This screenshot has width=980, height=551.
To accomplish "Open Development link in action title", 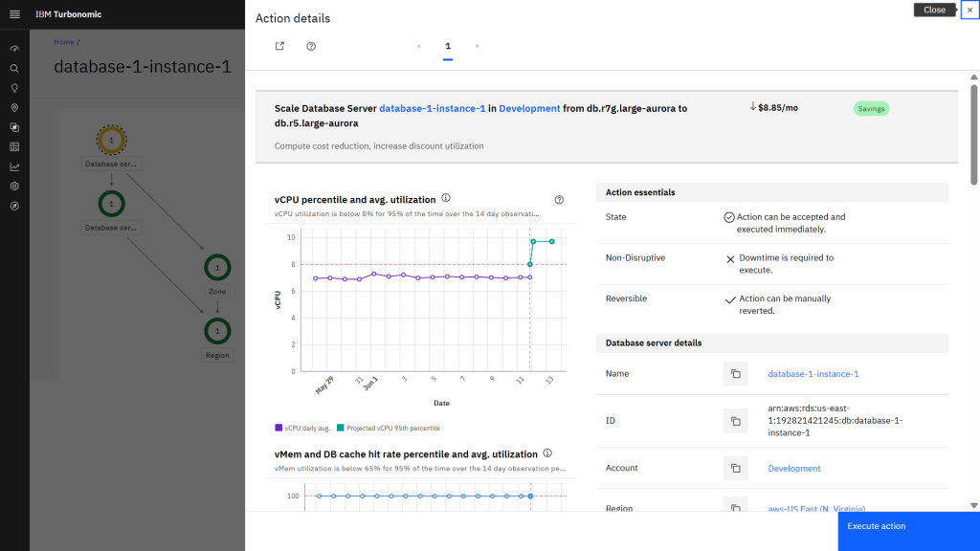I will tap(529, 108).
